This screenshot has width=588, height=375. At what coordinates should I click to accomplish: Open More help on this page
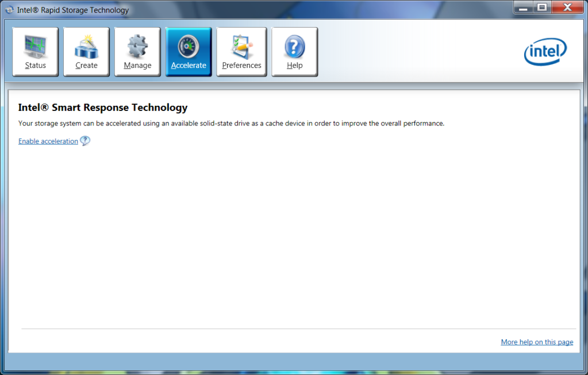(537, 342)
